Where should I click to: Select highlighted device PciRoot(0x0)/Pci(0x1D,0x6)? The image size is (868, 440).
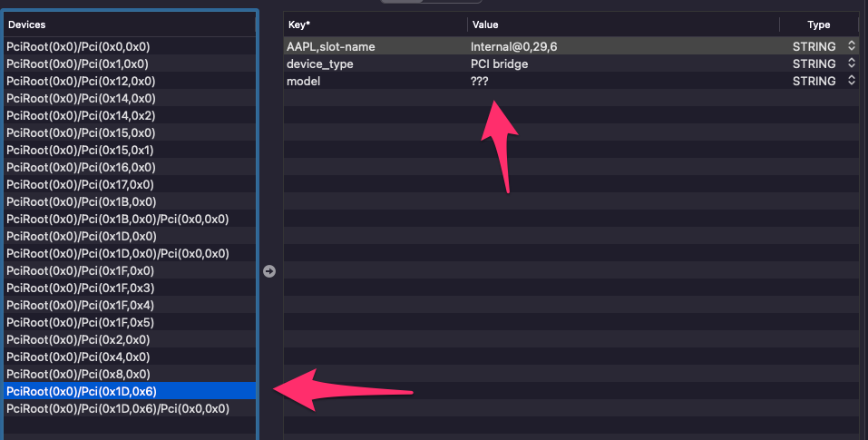pos(130,391)
